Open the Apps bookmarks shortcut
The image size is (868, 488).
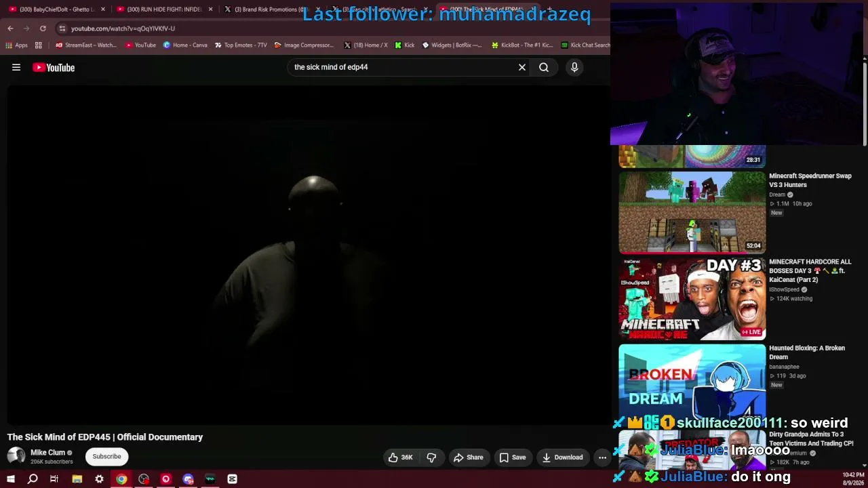pos(16,45)
